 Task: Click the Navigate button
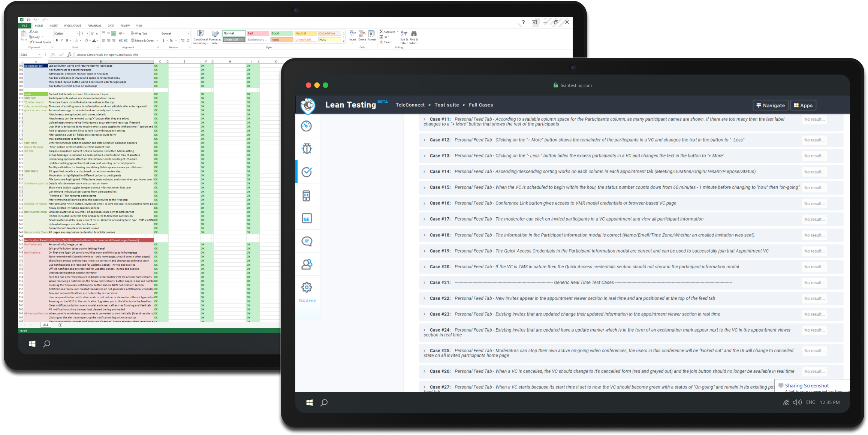[771, 105]
